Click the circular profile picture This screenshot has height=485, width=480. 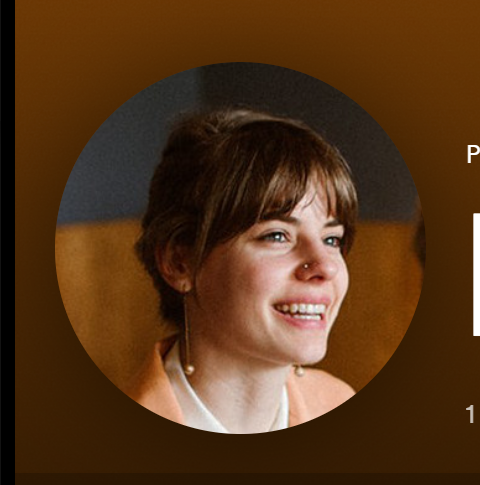240,248
